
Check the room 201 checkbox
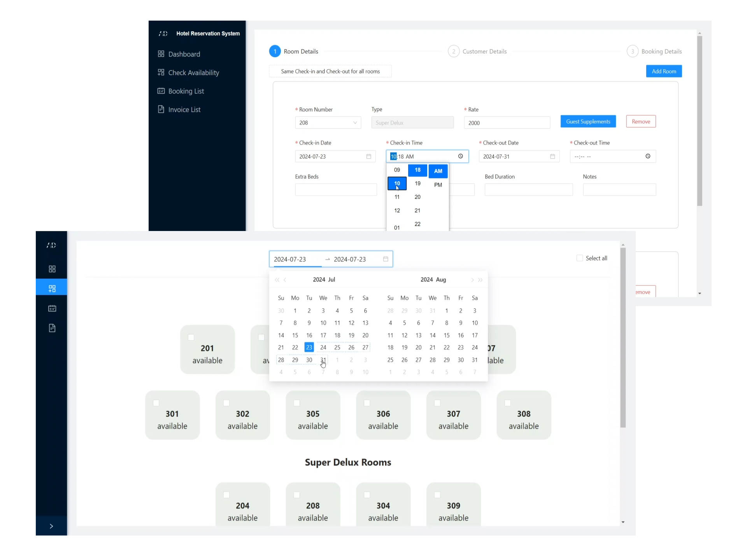click(x=191, y=338)
